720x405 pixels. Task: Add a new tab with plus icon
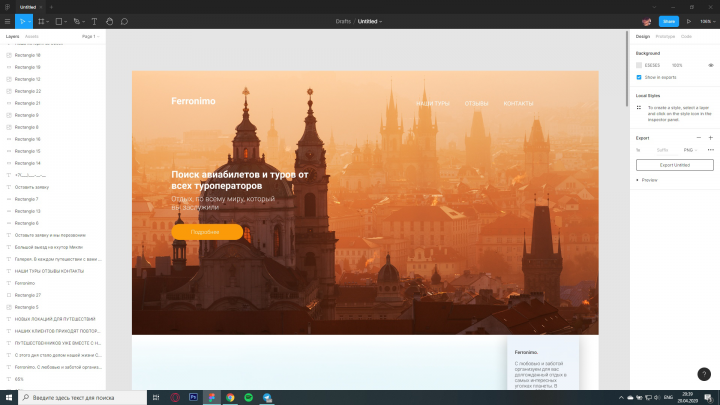(x=51, y=7)
